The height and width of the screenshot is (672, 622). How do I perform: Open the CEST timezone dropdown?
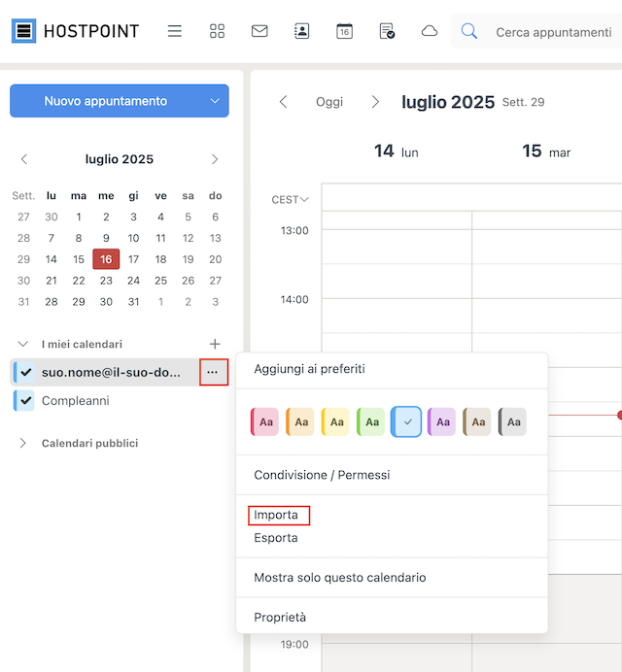[290, 200]
